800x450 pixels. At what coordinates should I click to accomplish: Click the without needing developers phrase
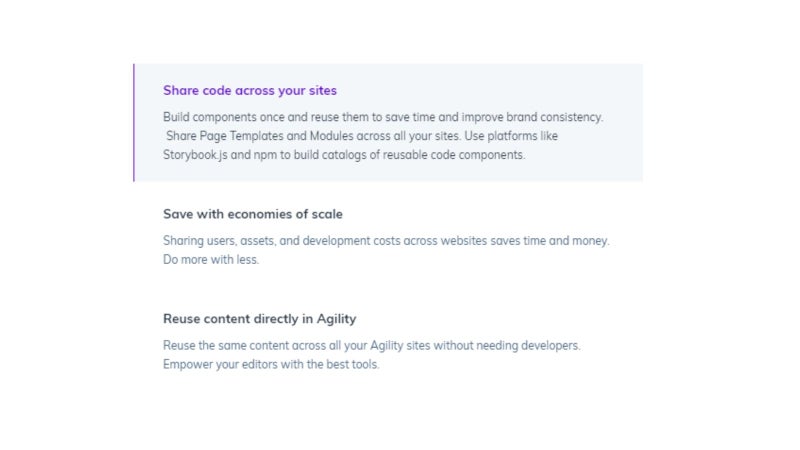(x=507, y=345)
